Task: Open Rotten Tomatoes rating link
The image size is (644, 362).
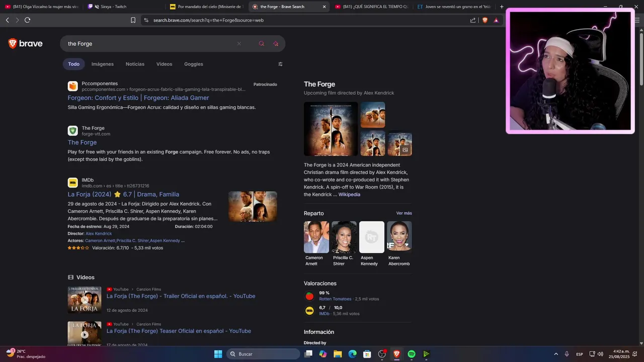Action: pos(335,299)
